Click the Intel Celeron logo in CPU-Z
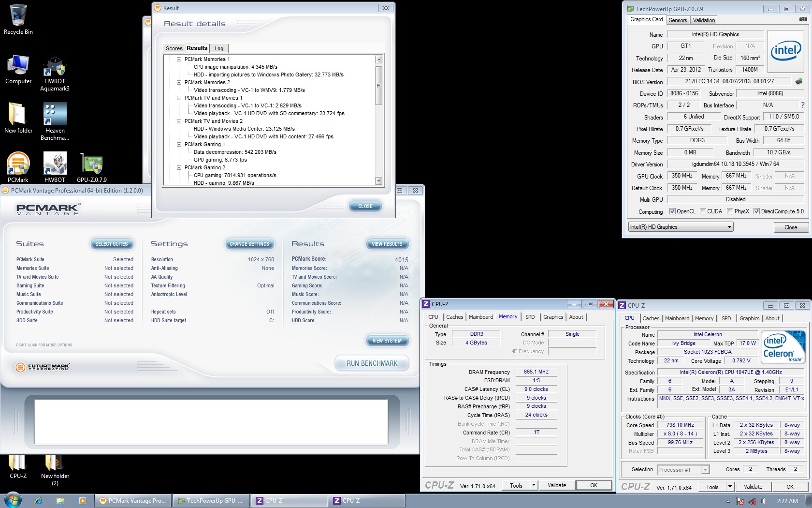Screen dimensions: 812x508 (783, 346)
